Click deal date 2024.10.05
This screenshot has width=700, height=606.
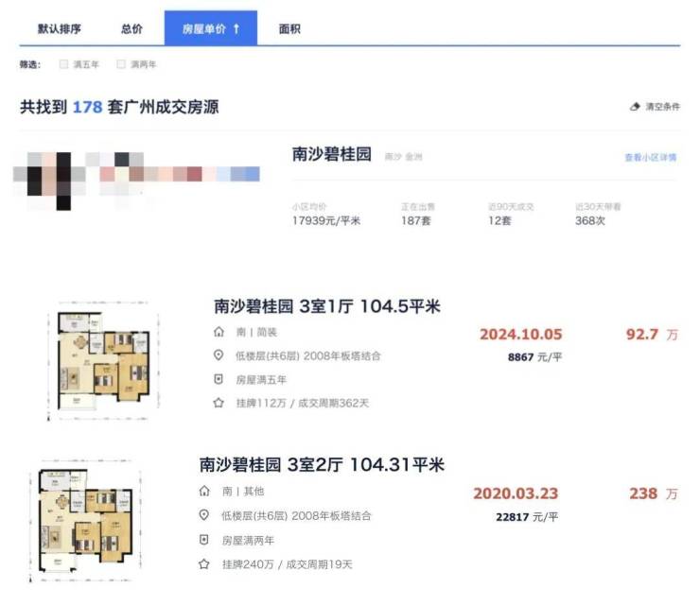520,335
